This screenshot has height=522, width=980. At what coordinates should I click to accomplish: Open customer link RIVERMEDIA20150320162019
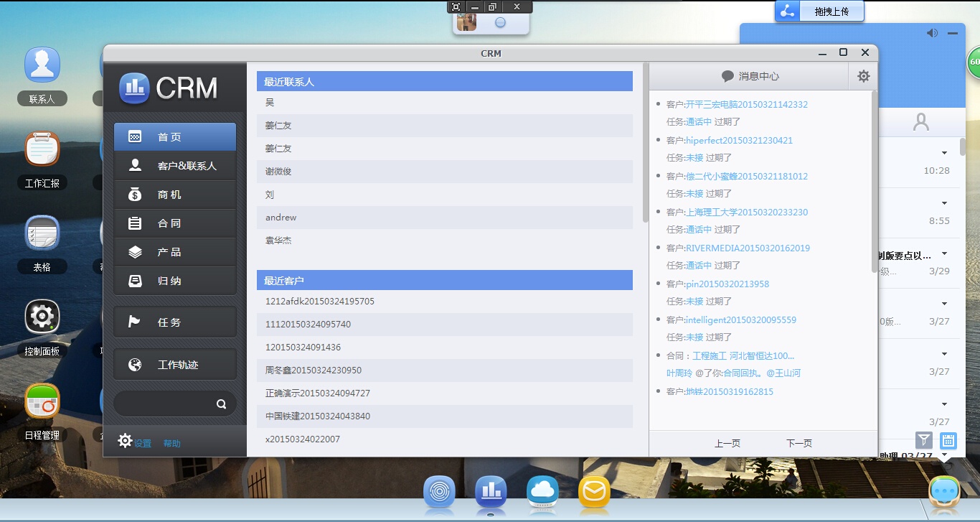pyautogui.click(x=748, y=248)
